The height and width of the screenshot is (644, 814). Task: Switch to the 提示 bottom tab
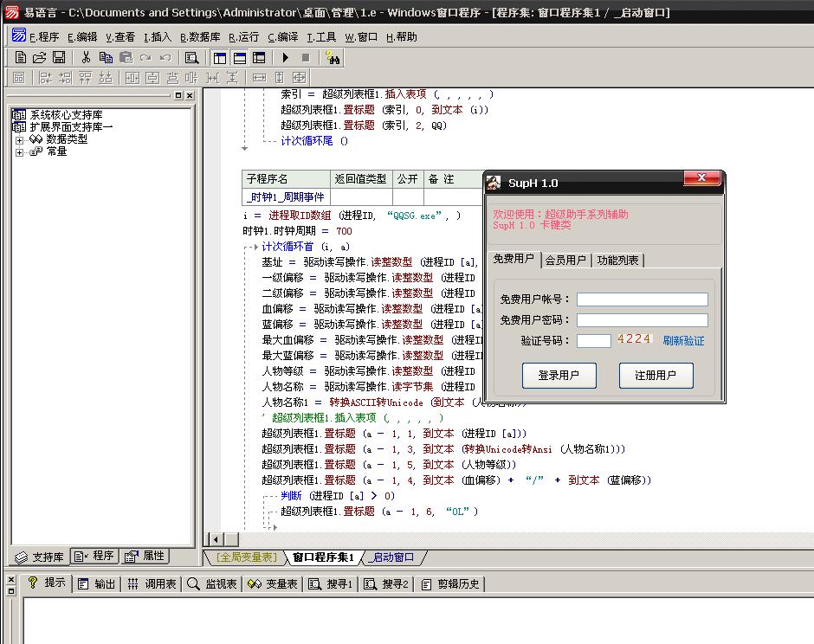tap(47, 583)
